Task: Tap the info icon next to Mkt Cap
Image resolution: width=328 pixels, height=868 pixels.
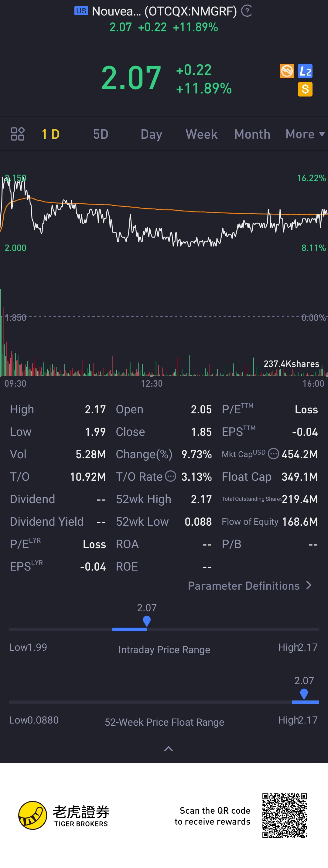Action: (x=273, y=454)
